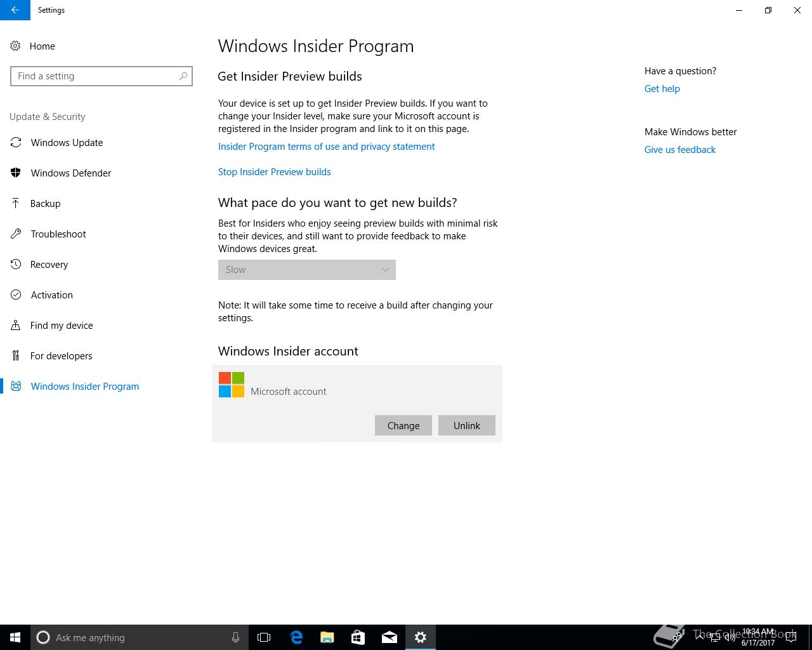
Task: Open Action Center notification icon
Action: coord(790,637)
